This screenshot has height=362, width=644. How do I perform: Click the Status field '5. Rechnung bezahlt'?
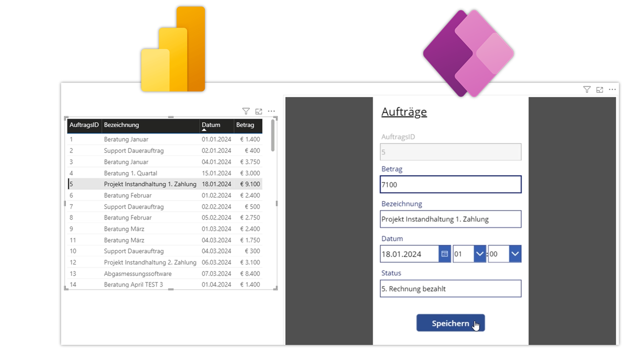point(450,289)
